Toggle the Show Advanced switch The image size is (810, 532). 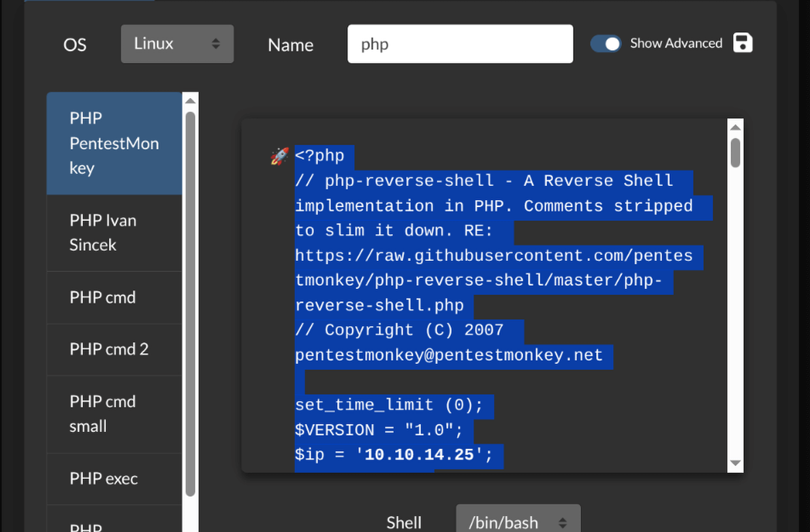[x=606, y=44]
